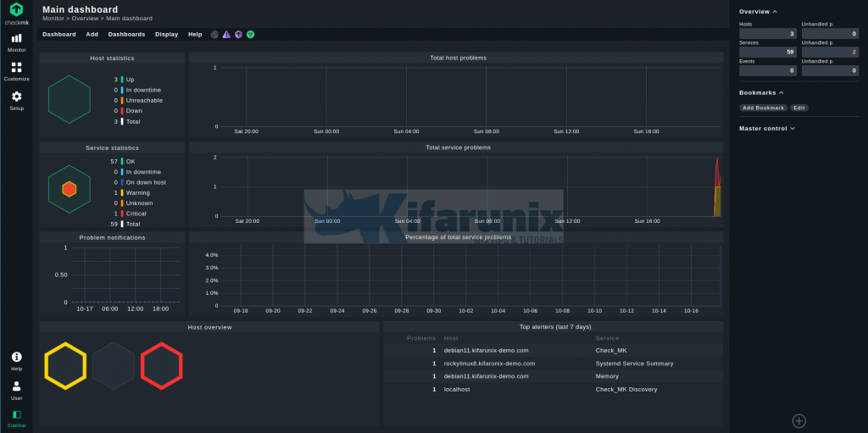Open the Help info menu in the navigation bar

(17, 362)
